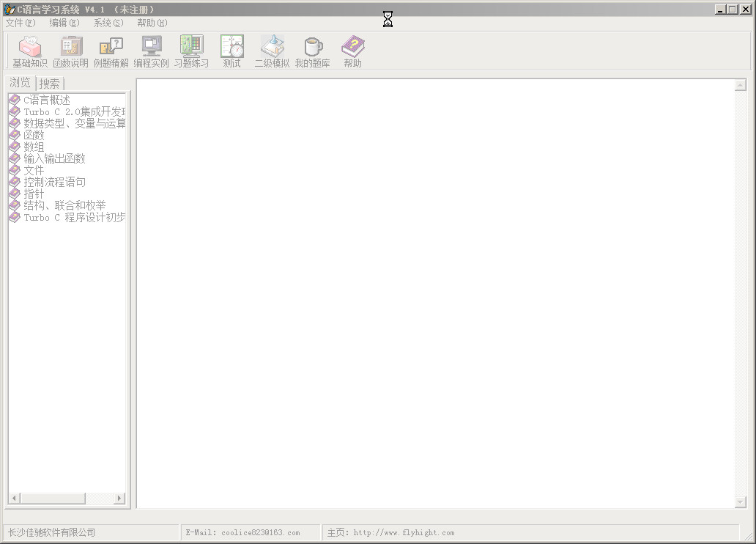Image resolution: width=756 pixels, height=544 pixels.
Task: Open the 编辑 menu
Action: tap(64, 23)
